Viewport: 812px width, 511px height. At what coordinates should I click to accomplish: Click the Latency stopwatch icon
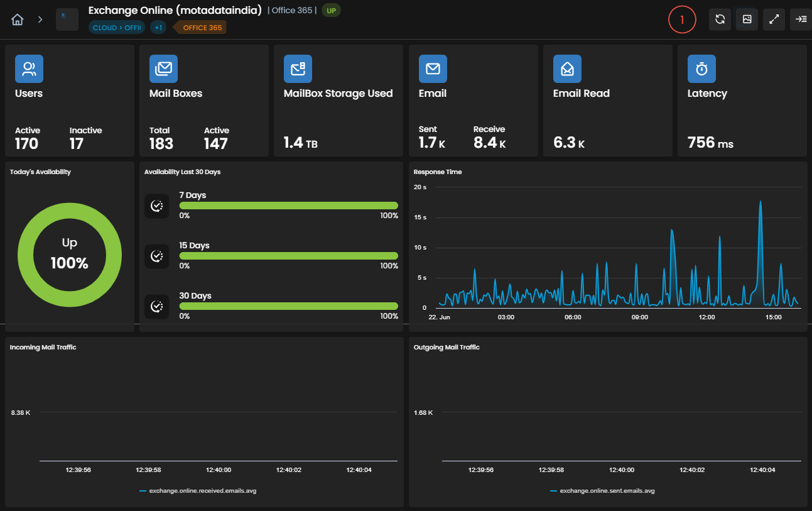(x=701, y=69)
